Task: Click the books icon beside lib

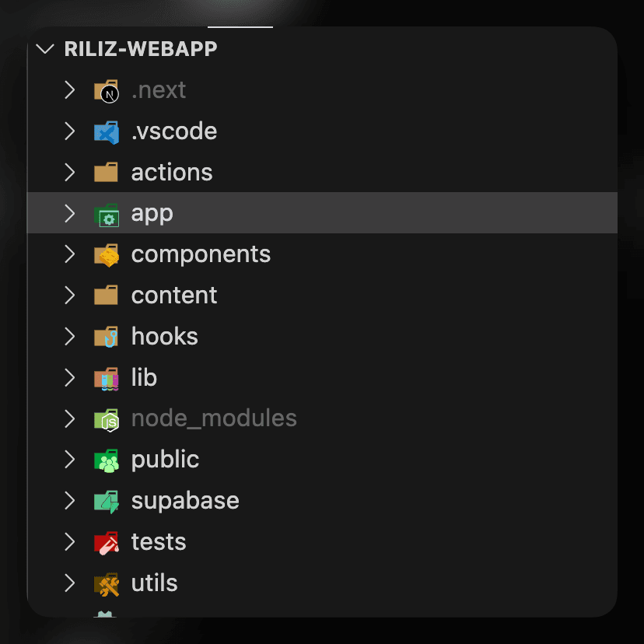Action: pyautogui.click(x=106, y=379)
